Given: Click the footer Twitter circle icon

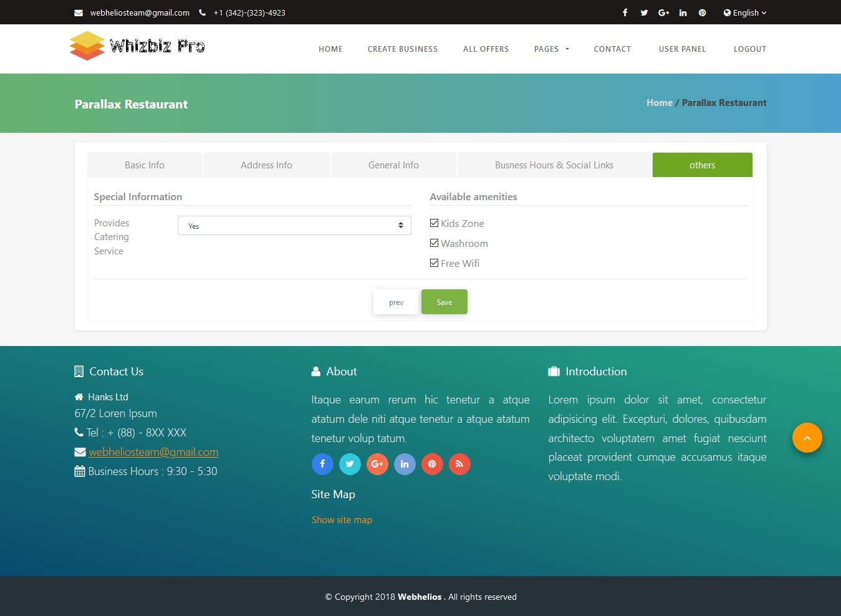Looking at the screenshot, I should pos(350,464).
